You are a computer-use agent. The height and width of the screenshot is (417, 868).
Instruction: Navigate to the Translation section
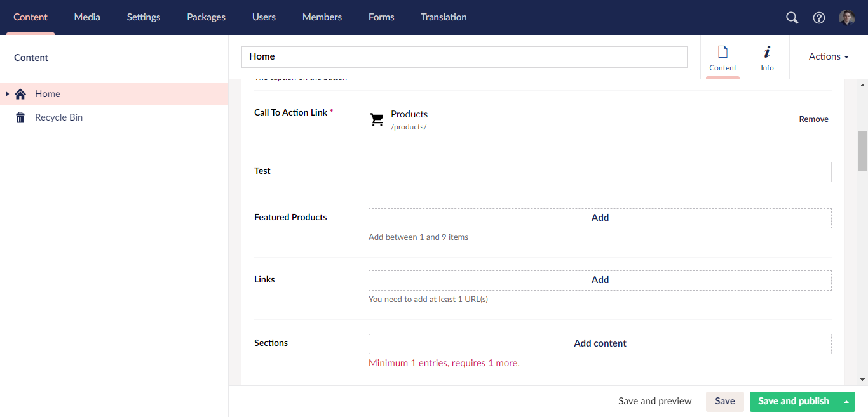[x=444, y=17]
